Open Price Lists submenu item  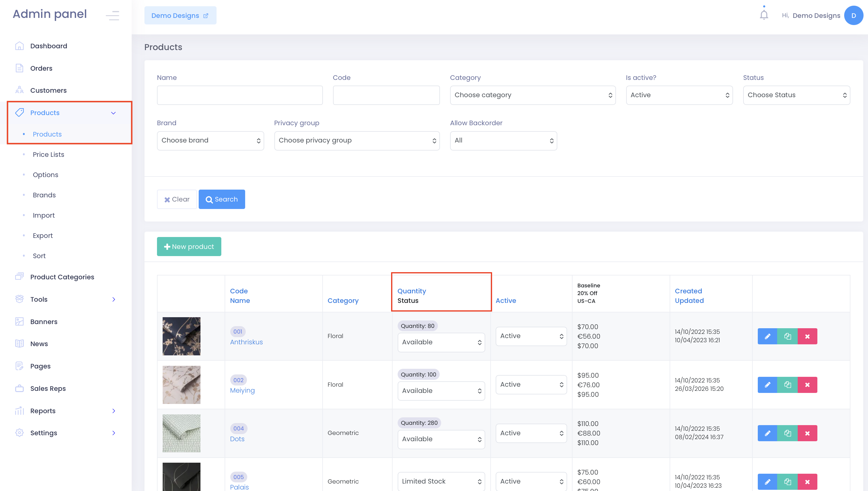coord(48,154)
